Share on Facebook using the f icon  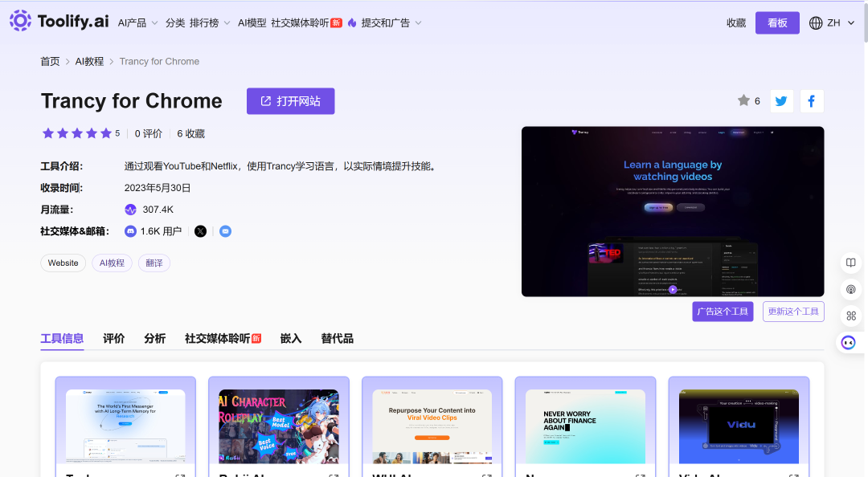pos(812,101)
